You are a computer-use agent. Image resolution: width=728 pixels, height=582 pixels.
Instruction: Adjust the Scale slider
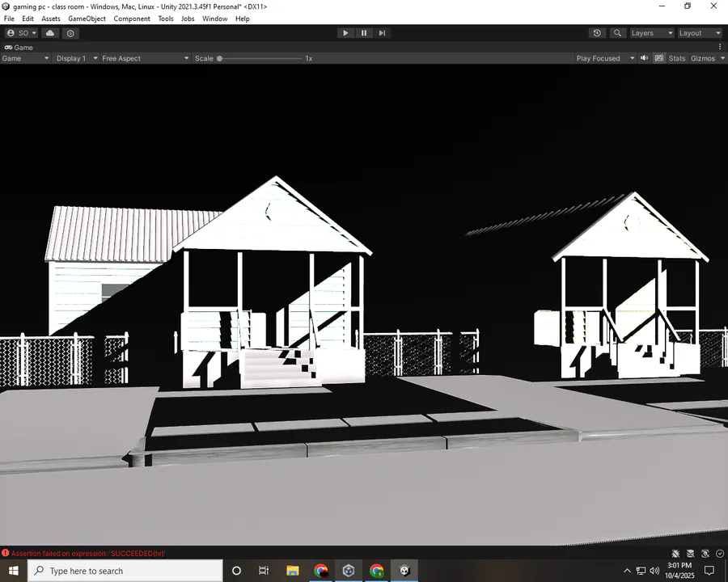click(x=260, y=58)
